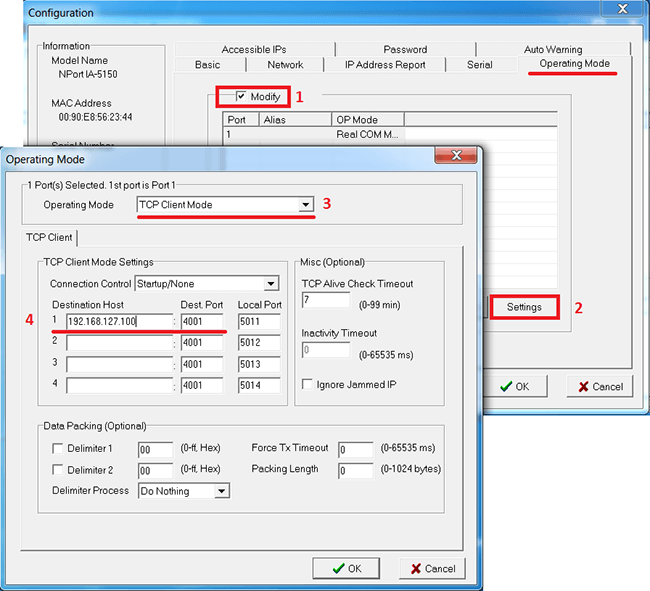
Task: Switch to the Accessible IPs tab
Action: 254,49
